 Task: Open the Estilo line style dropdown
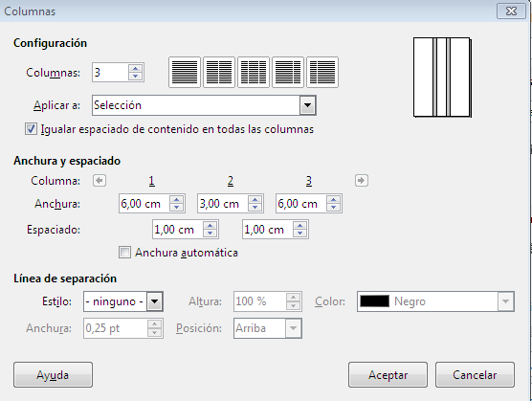coord(154,301)
